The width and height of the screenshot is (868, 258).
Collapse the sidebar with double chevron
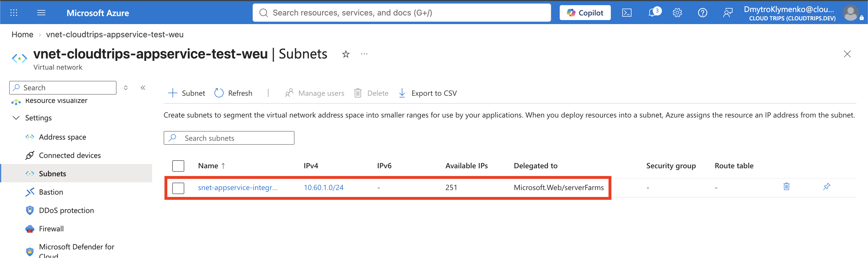click(143, 88)
